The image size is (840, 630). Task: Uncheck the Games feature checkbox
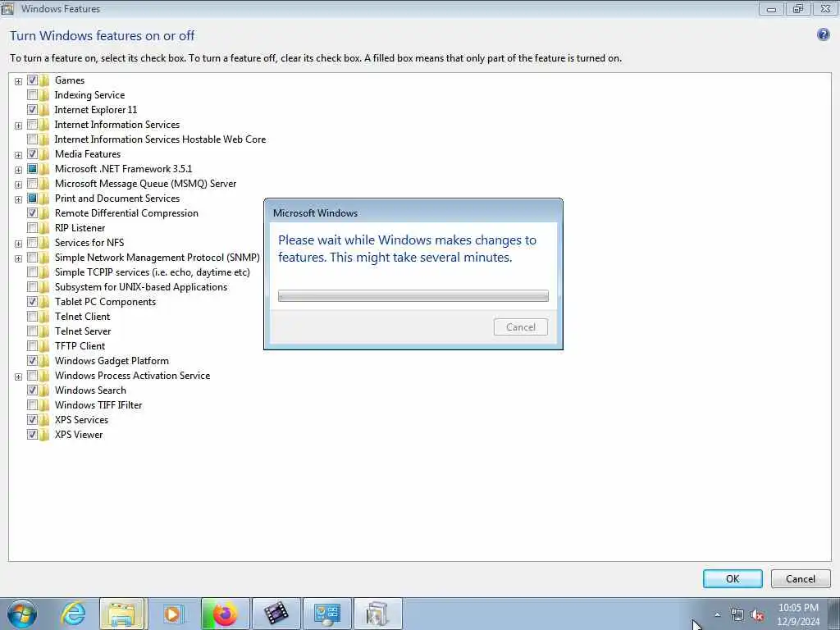[32, 80]
